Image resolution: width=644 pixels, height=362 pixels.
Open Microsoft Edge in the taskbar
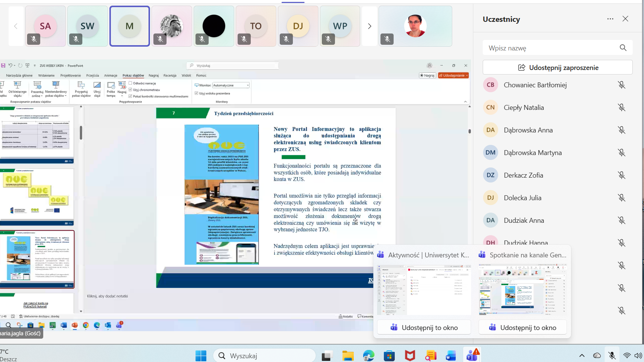click(x=368, y=355)
